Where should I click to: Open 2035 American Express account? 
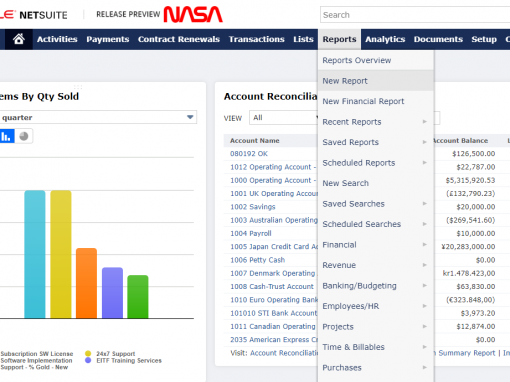point(274,340)
